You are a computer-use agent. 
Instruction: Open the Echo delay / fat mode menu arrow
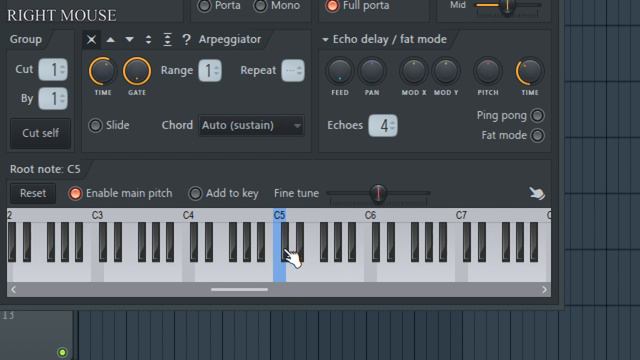pos(325,40)
